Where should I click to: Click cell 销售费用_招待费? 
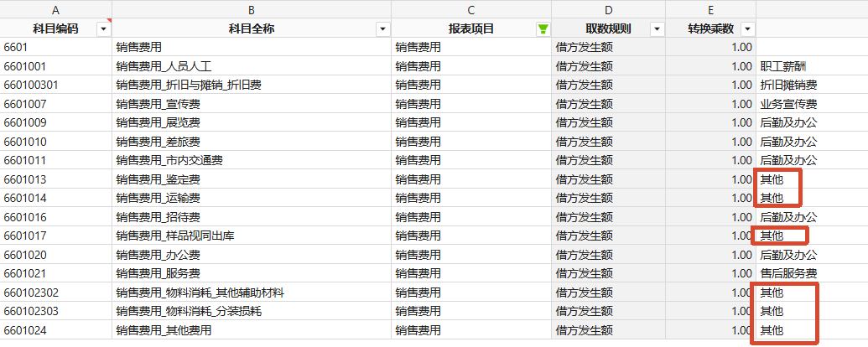[x=252, y=217]
